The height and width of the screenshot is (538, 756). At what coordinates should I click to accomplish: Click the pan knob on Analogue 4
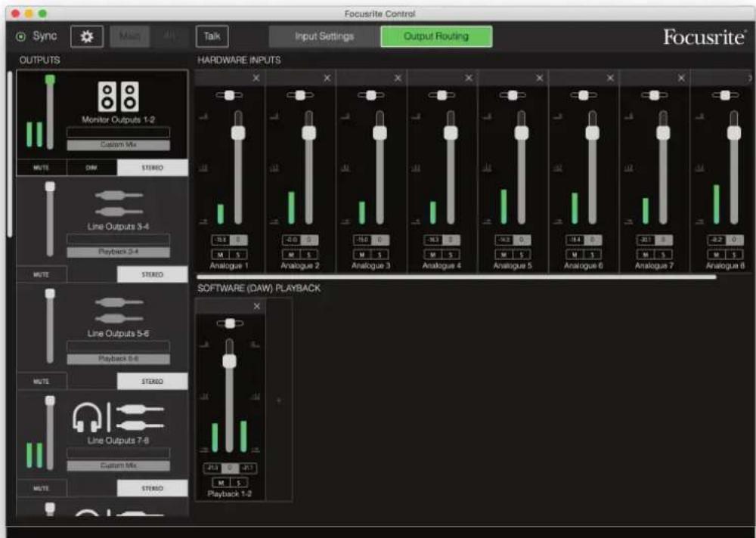click(442, 95)
